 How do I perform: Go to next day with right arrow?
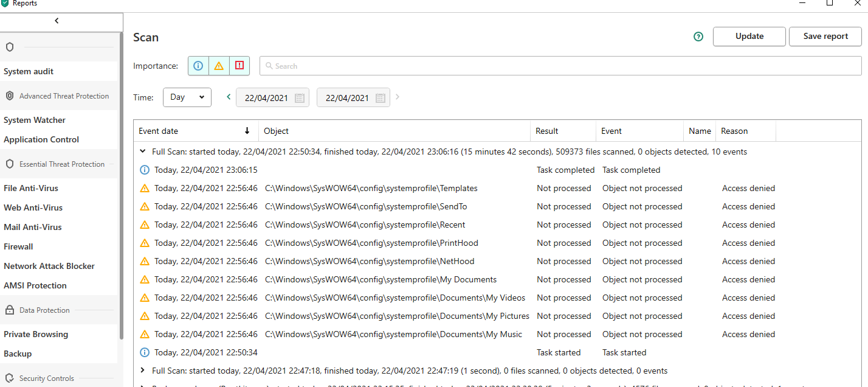[398, 97]
